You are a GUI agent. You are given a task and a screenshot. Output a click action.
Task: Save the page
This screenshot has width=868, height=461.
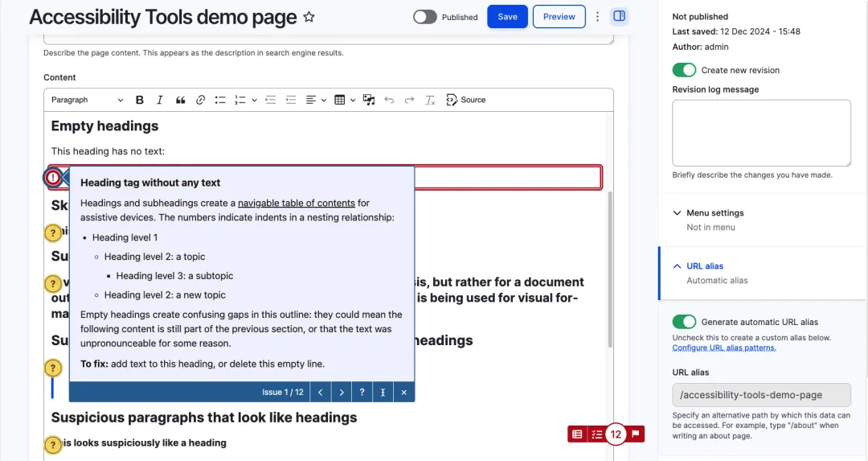tap(507, 17)
